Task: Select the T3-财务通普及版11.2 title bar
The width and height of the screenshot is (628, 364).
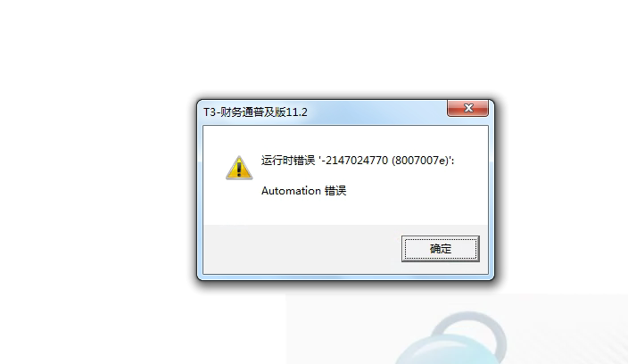Action: click(x=345, y=112)
